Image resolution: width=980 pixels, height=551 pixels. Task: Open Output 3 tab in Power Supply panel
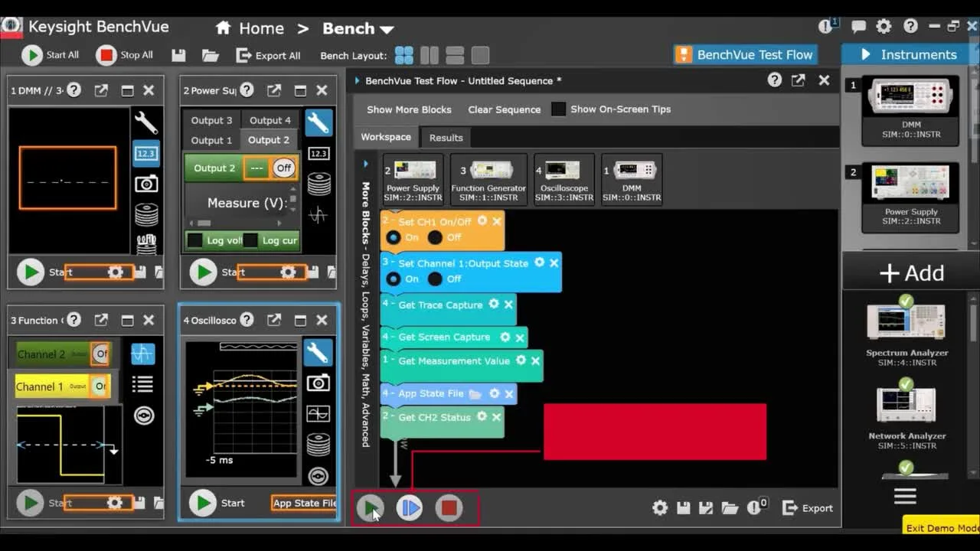[211, 120]
